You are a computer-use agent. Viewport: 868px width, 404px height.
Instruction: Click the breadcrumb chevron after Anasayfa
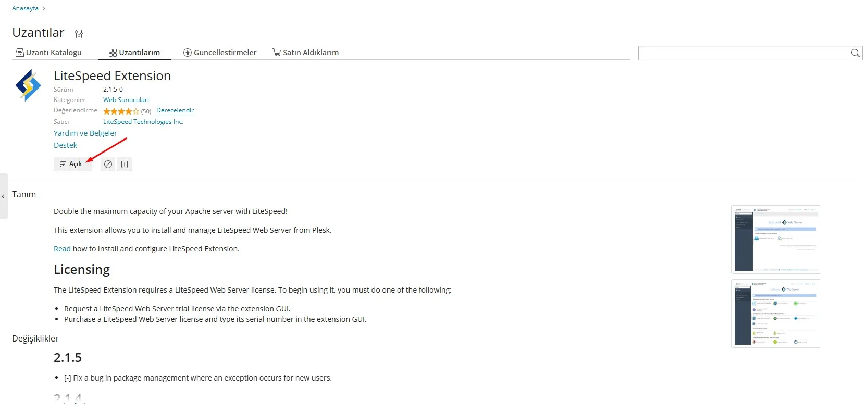click(44, 8)
